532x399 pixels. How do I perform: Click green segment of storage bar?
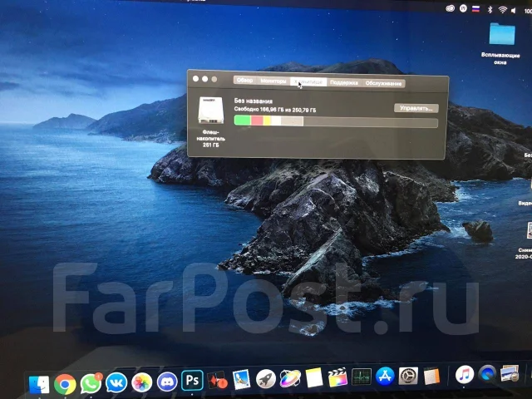(x=243, y=121)
